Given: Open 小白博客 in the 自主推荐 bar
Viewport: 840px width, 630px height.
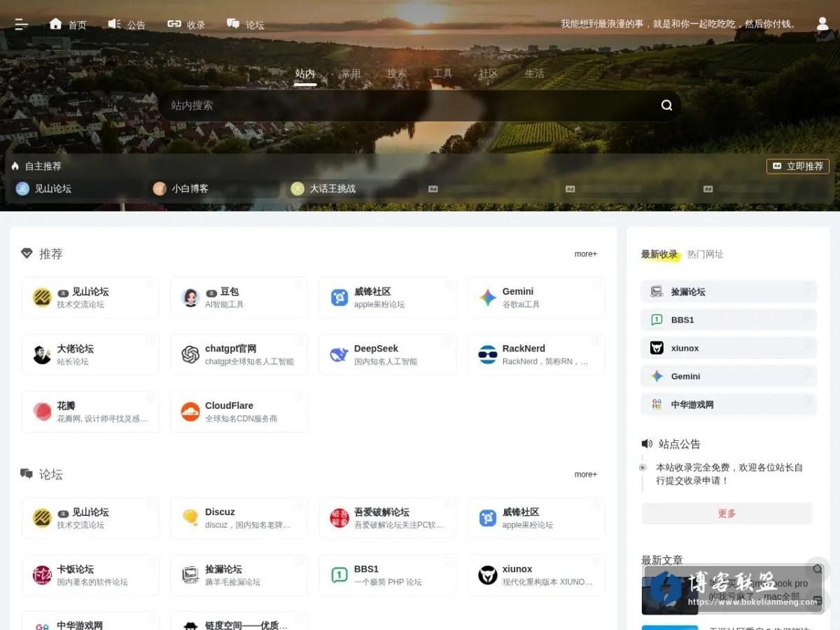Looking at the screenshot, I should pos(214,188).
